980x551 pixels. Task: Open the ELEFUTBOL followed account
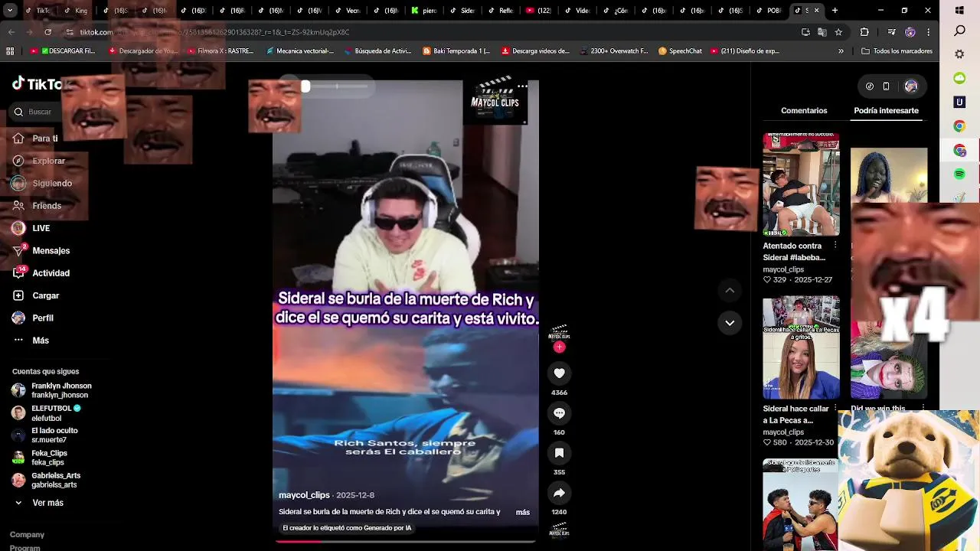(46, 413)
